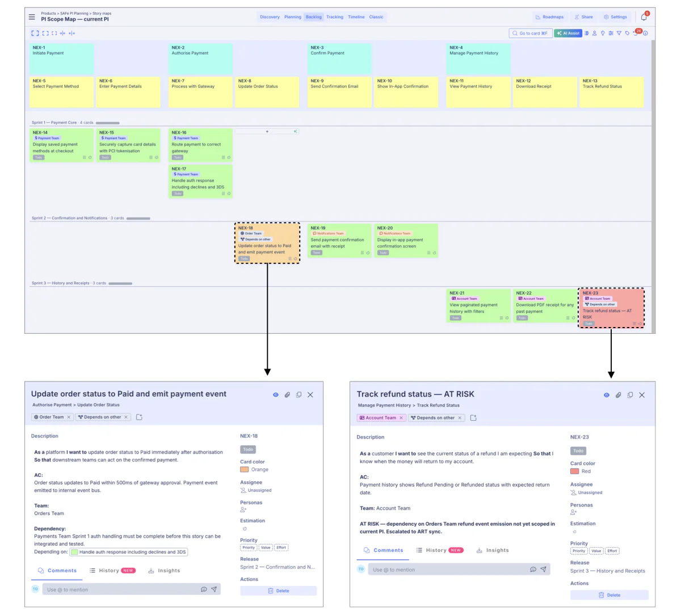
Task: Click the lightbulb pin icon in board toolbar
Action: click(x=603, y=33)
